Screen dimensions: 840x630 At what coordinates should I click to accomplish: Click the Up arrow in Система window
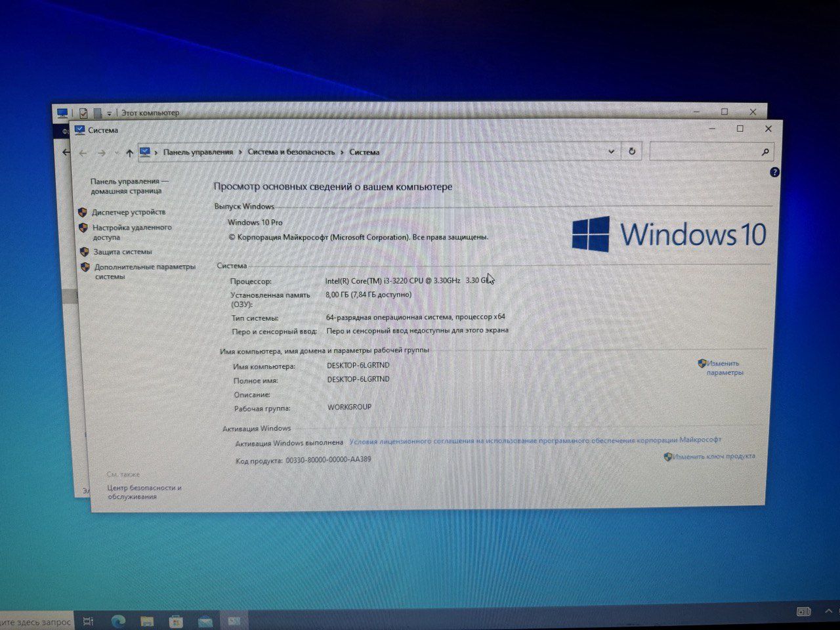(x=129, y=153)
